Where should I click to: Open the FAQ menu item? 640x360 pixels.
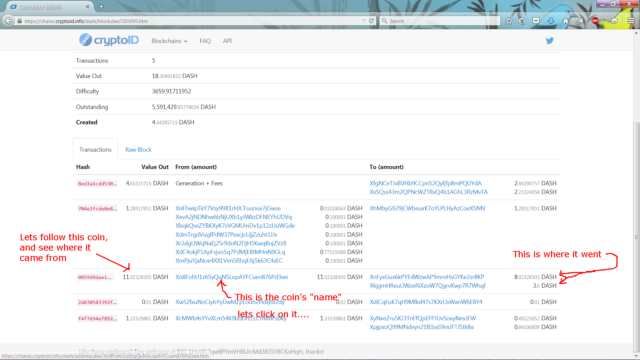(x=205, y=41)
